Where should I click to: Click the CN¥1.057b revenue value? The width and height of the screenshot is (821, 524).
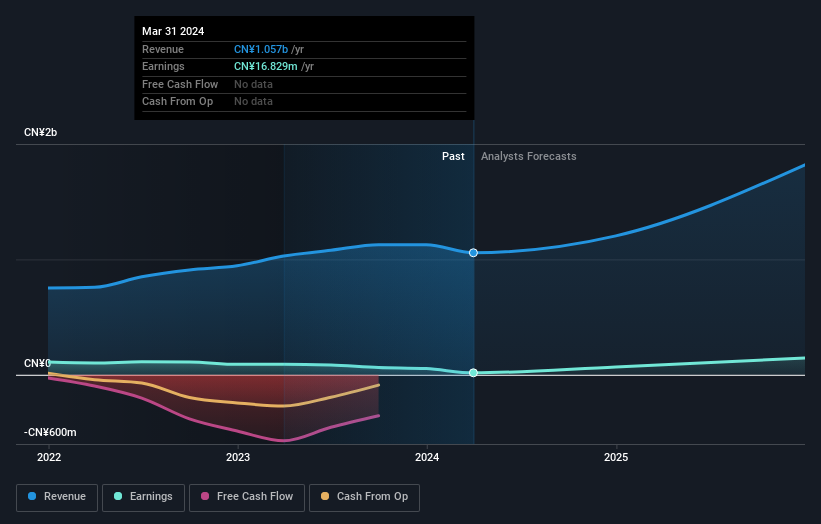(261, 49)
